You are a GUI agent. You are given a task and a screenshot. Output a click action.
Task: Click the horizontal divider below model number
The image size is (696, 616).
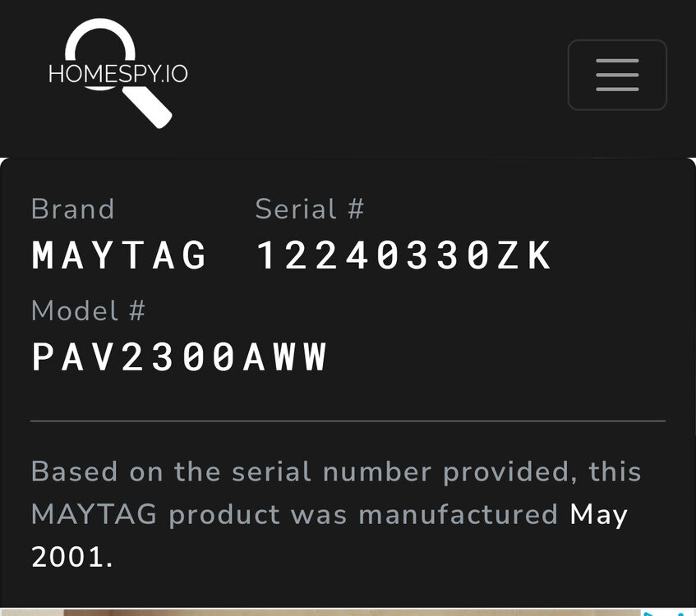(348, 421)
